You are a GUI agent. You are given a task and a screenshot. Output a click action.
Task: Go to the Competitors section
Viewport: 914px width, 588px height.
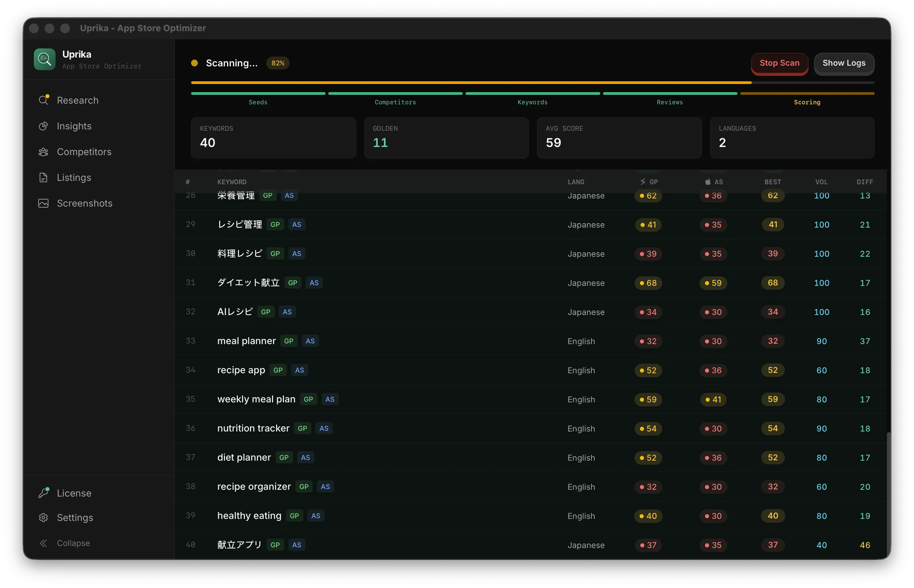(x=84, y=152)
